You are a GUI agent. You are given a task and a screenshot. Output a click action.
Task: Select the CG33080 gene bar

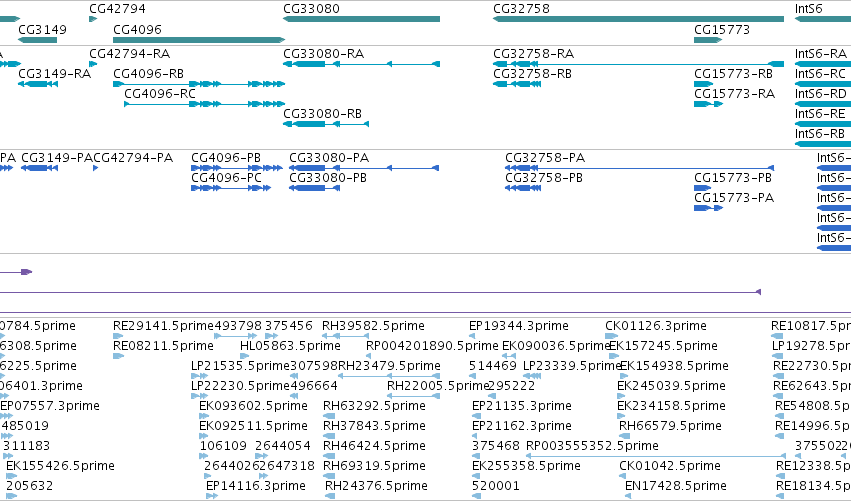coord(361,19)
